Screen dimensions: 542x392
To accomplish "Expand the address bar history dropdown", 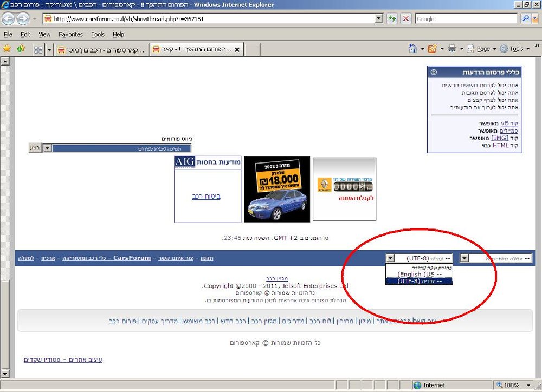I will [379, 18].
